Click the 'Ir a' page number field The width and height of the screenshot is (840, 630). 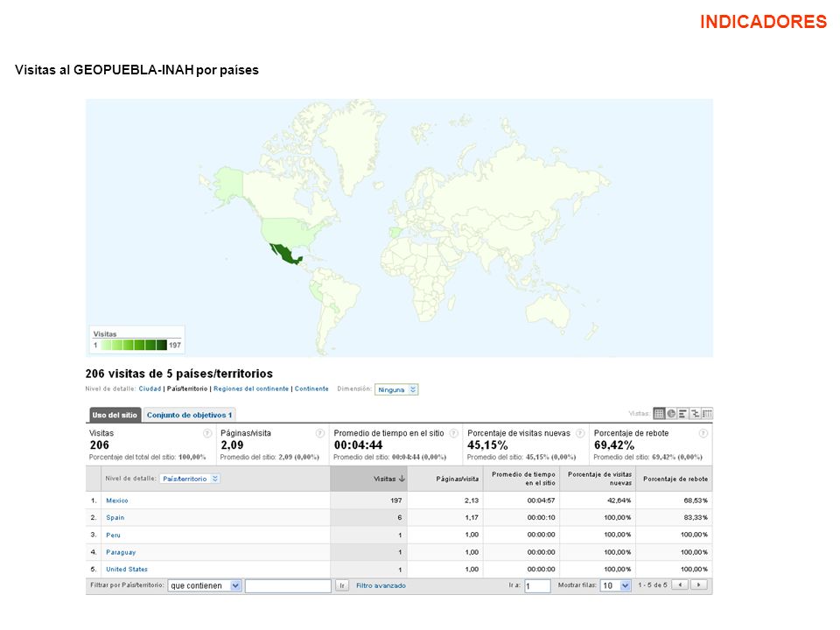pyautogui.click(x=537, y=585)
